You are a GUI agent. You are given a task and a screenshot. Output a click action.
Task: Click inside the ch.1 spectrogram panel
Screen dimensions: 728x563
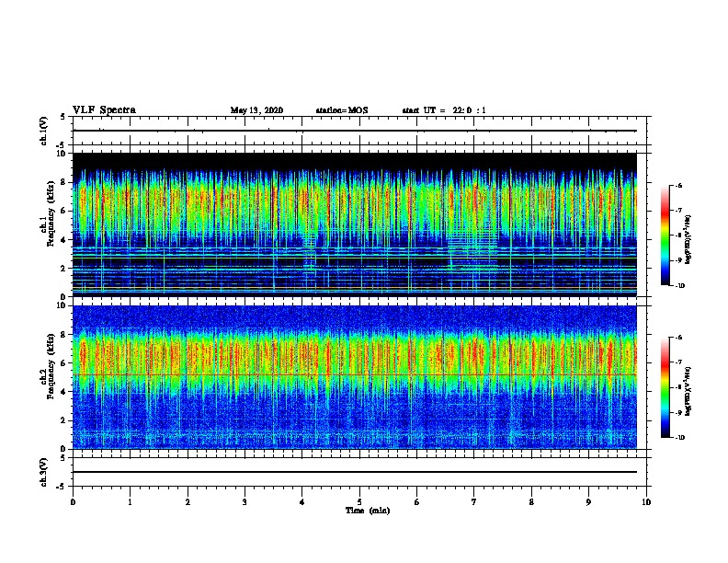click(x=354, y=224)
